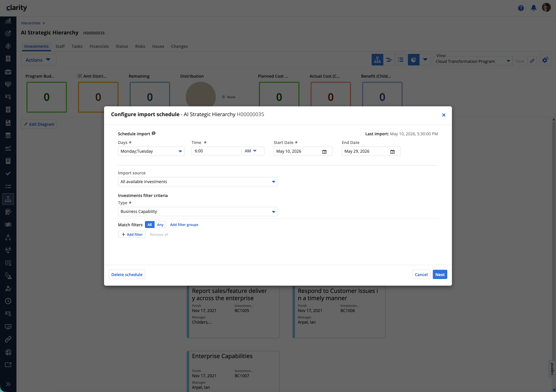Click the Next button

click(x=440, y=274)
